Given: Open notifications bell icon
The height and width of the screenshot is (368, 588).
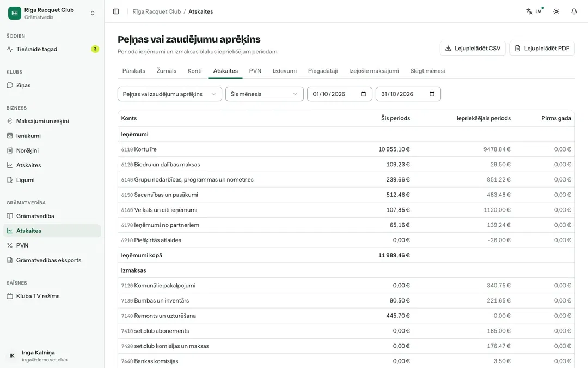Looking at the screenshot, I should [574, 11].
